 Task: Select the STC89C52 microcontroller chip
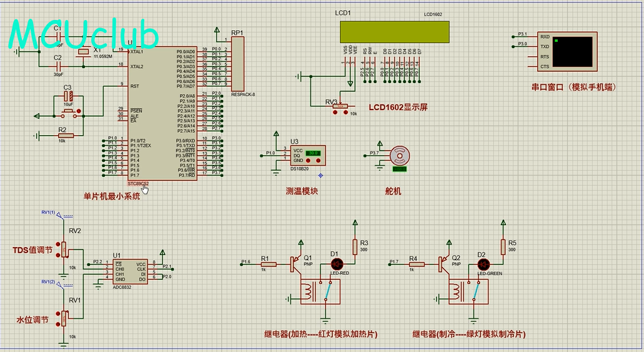(x=162, y=113)
